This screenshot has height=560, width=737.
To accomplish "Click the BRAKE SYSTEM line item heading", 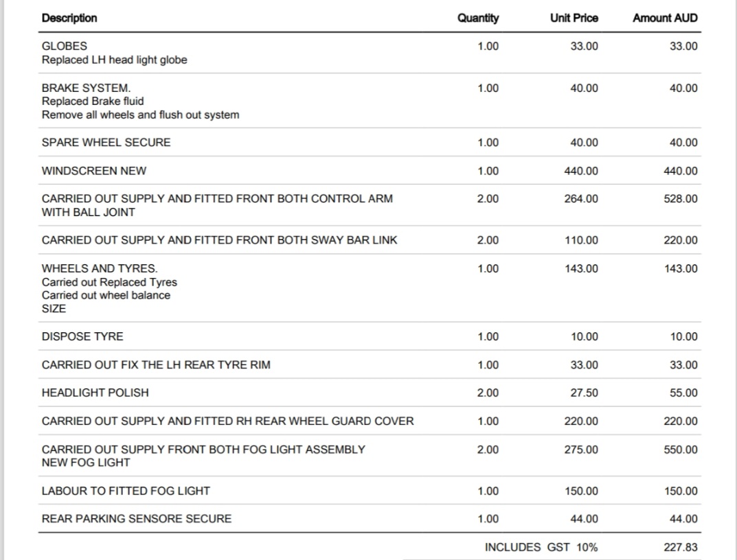I will (86, 88).
